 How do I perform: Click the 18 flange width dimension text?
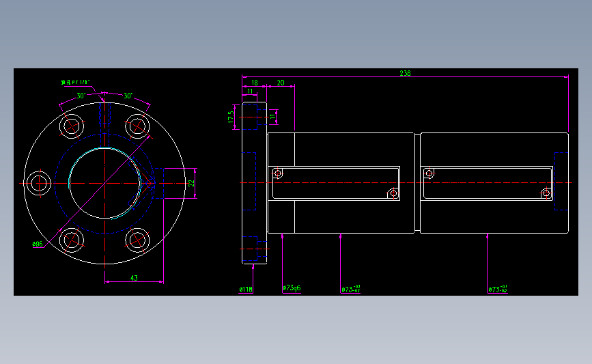click(x=255, y=83)
